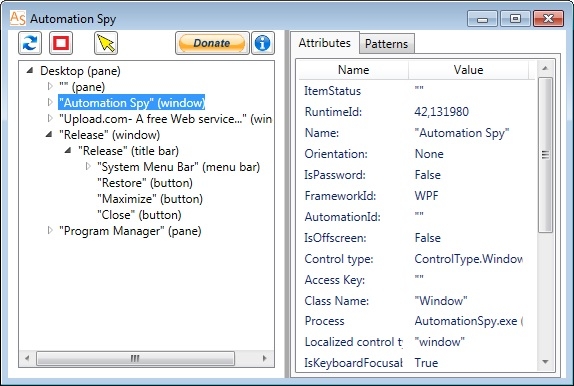Click the ControlType.Window value
Viewport: 574px width, 386px height.
tap(469, 259)
